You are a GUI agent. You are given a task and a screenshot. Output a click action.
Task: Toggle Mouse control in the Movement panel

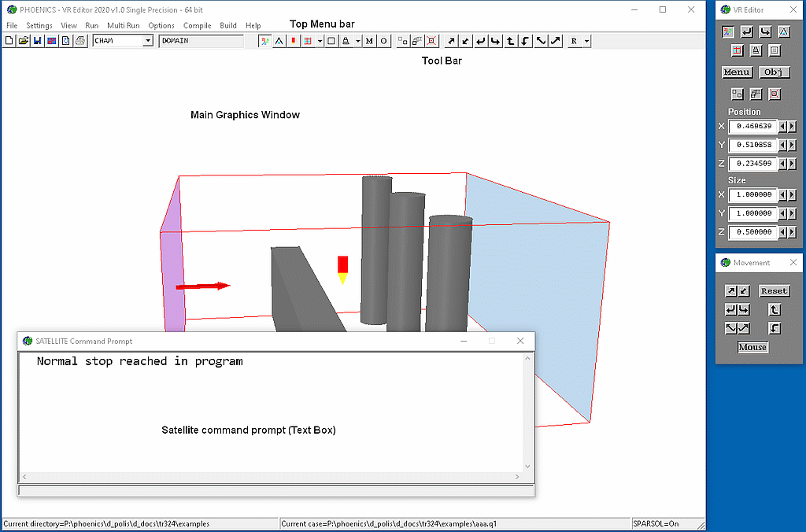click(752, 347)
